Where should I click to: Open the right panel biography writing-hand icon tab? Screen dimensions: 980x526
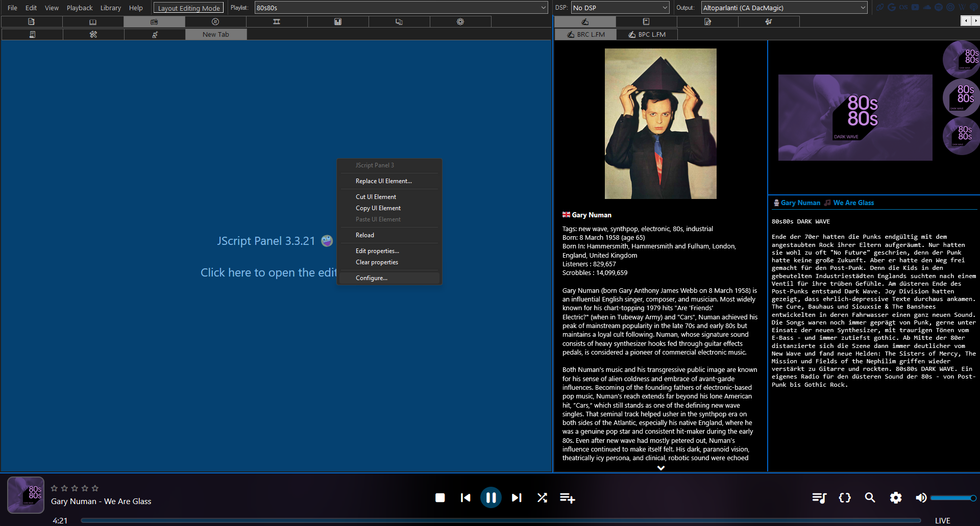(585, 22)
